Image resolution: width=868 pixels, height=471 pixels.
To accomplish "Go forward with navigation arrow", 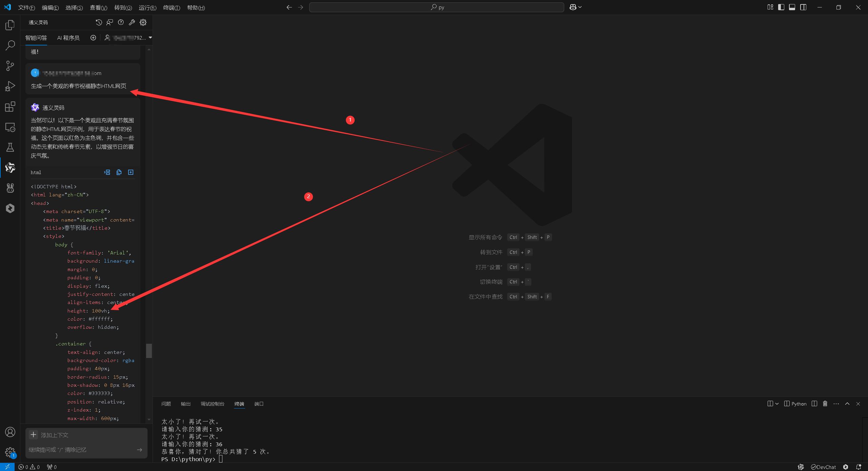I will coord(300,7).
